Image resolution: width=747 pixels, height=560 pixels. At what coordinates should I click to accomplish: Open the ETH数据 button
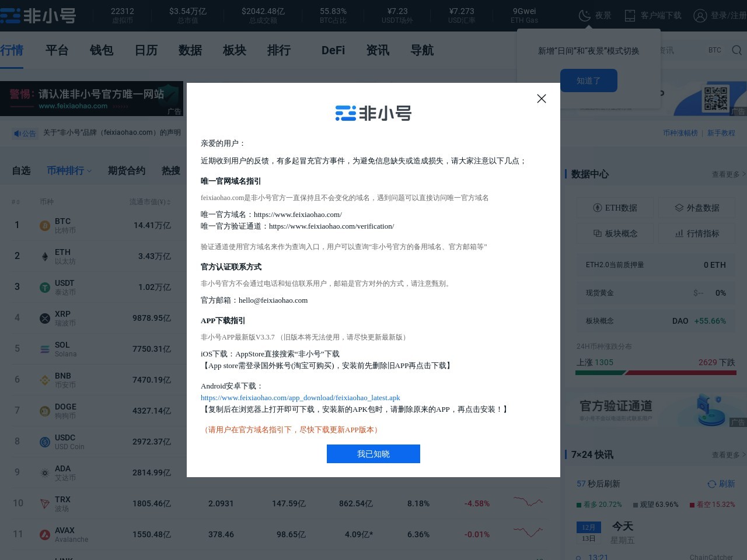pos(615,208)
